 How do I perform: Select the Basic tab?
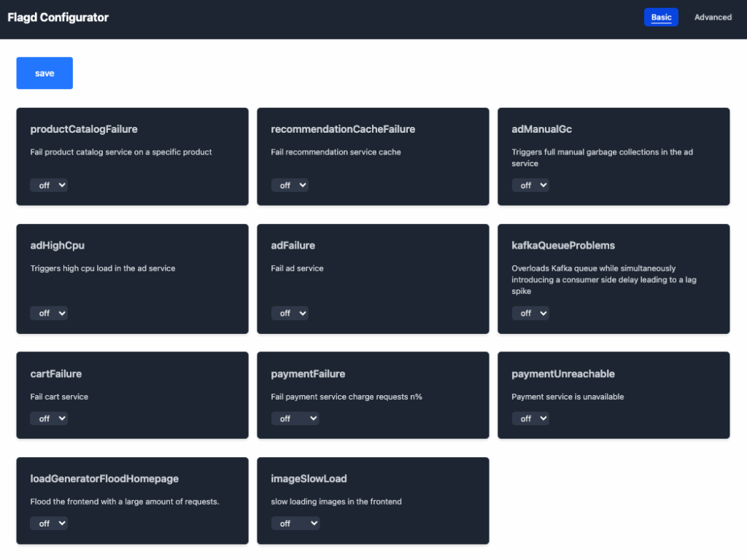(x=661, y=17)
